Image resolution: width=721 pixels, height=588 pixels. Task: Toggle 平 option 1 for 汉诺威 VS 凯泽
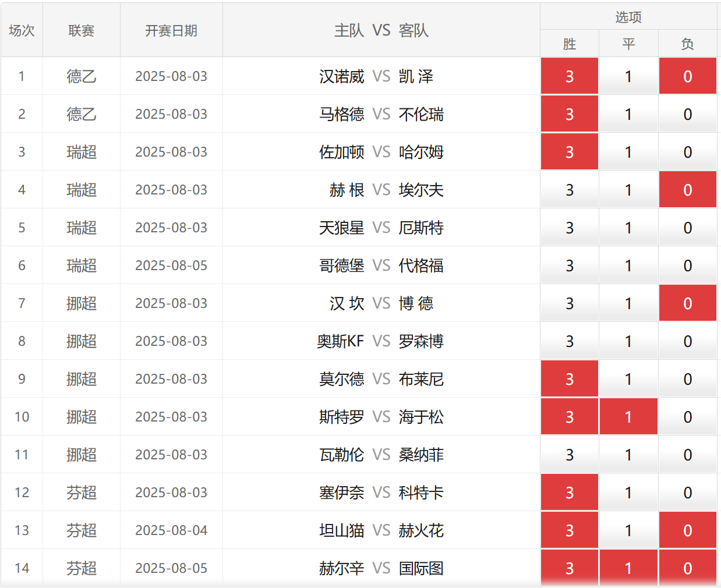628,76
